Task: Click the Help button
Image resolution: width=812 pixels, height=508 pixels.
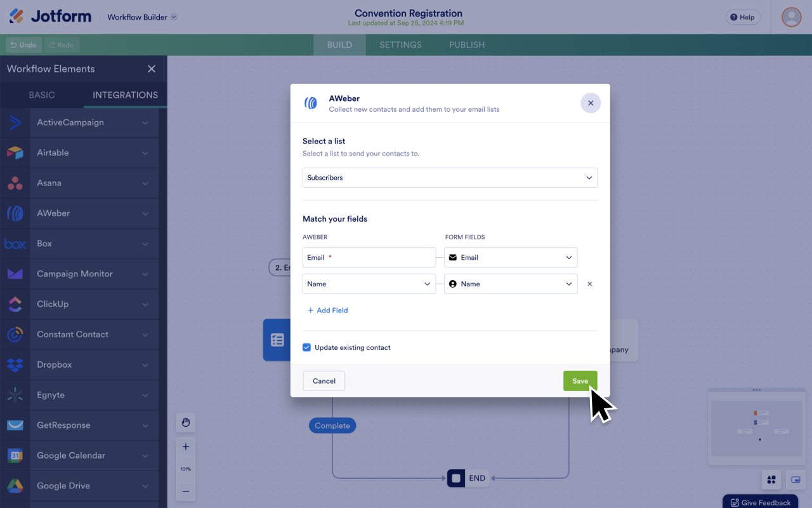Action: click(743, 17)
